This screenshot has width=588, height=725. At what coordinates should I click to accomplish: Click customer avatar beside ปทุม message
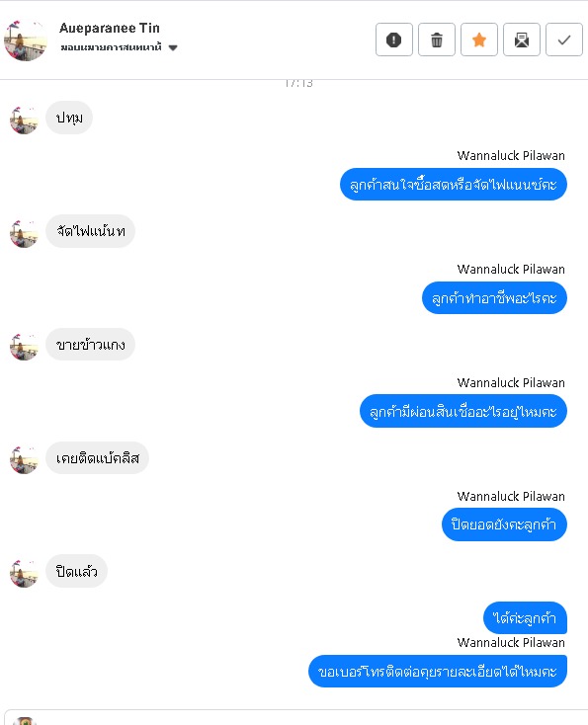[x=24, y=120]
